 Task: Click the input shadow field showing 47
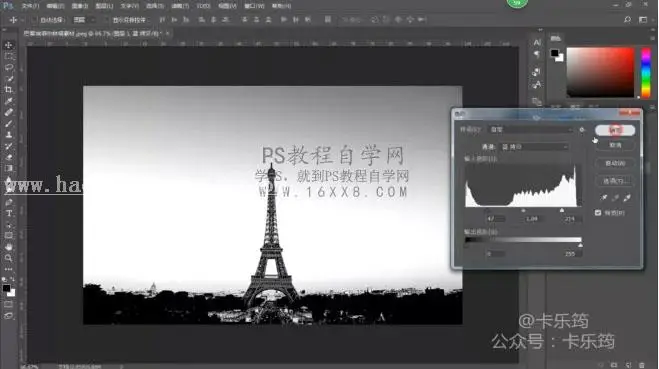pos(496,219)
